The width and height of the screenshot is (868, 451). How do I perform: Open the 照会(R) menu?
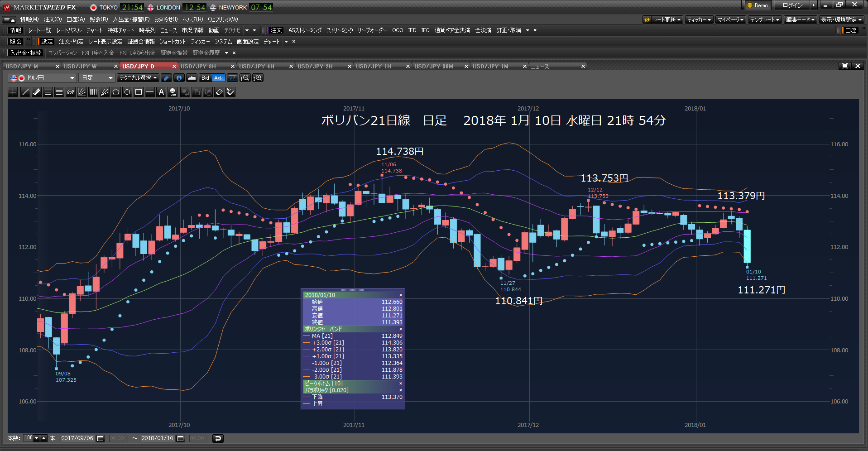(99, 19)
